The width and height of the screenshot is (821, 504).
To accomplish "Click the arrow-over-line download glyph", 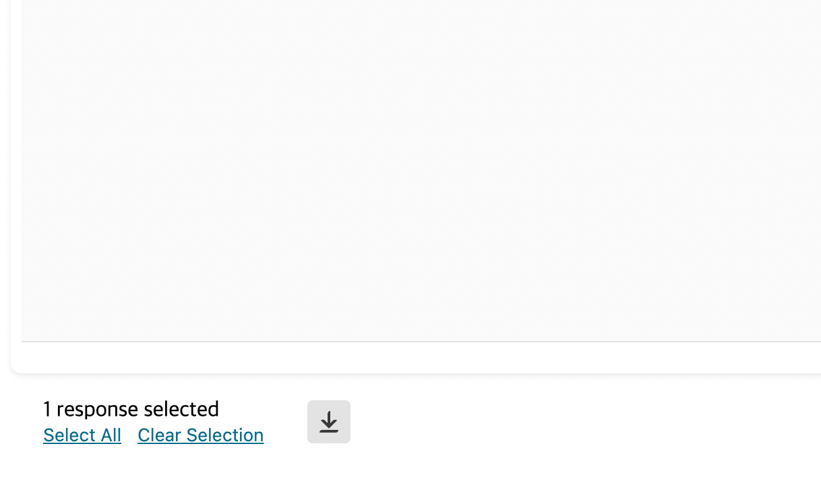I will click(x=329, y=422).
